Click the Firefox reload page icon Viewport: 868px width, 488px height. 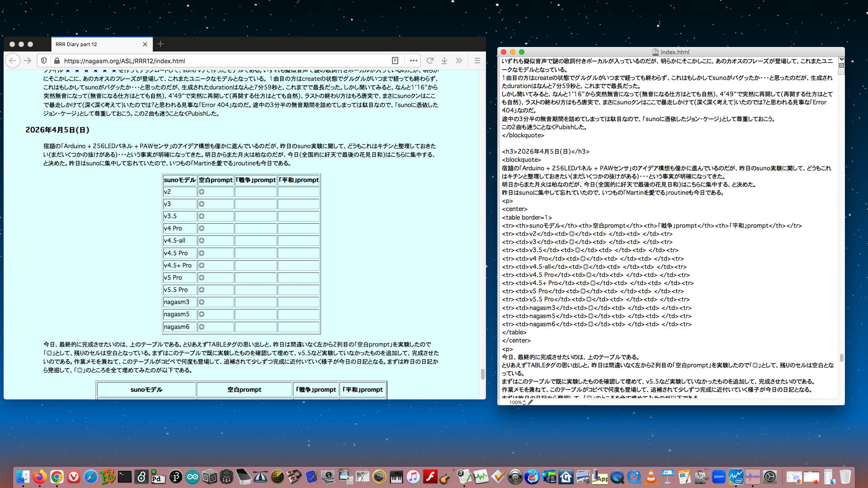[x=430, y=61]
